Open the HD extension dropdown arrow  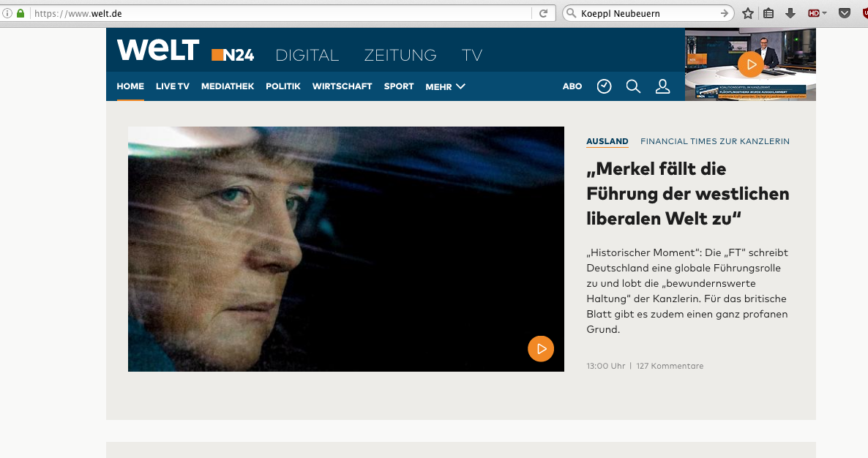point(824,13)
